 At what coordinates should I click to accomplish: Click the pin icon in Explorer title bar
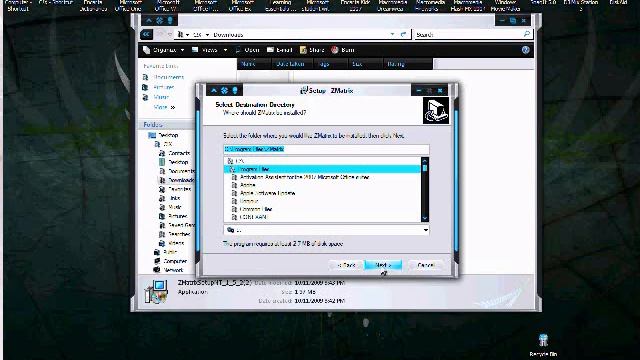pyautogui.click(x=170, y=20)
